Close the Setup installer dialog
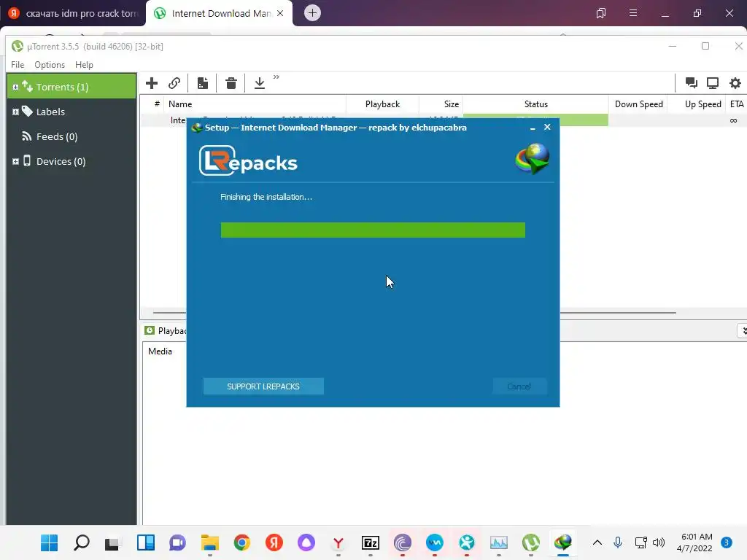This screenshot has height=560, width=747. click(547, 127)
